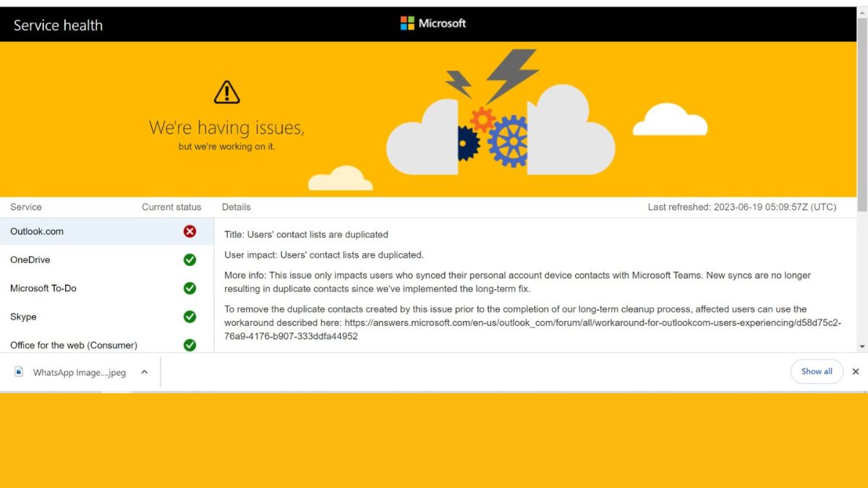This screenshot has height=488, width=868.
Task: Click "but we're working on it." text
Action: coord(226,147)
